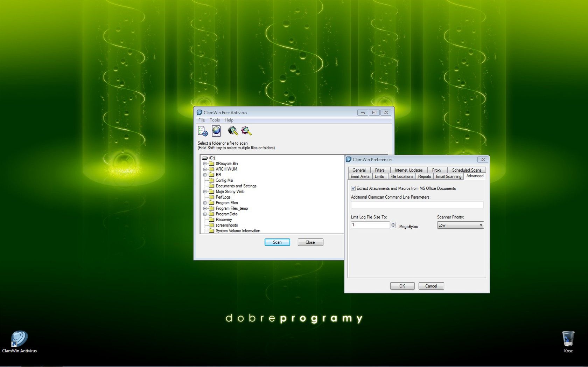Select the ProgramData folder name
Screen dimensions: 588x367
[x=226, y=214]
